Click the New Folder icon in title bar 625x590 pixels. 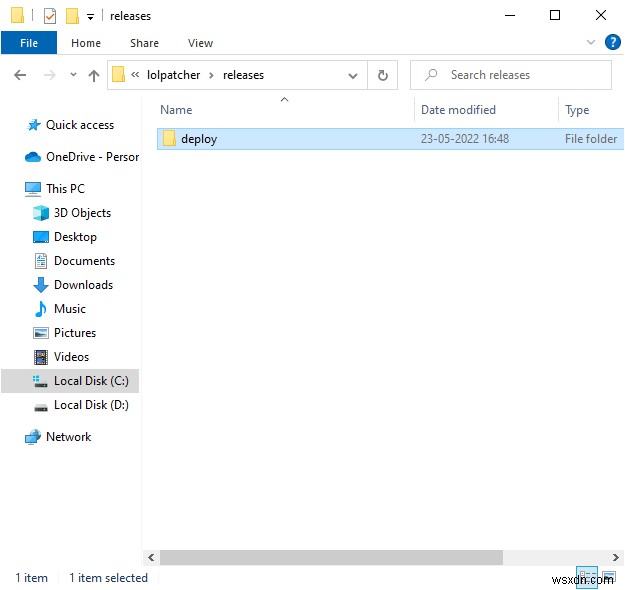point(72,16)
